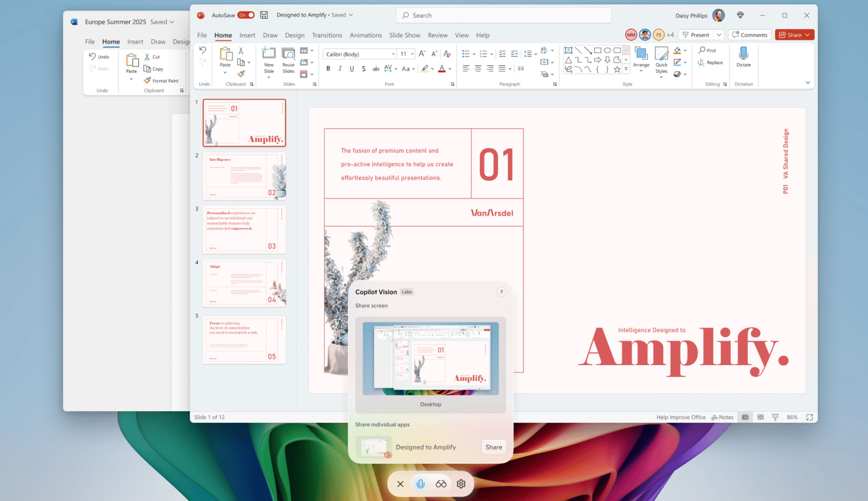Open Font dialog launcher
Viewport: 868px width, 501px height.
(452, 84)
